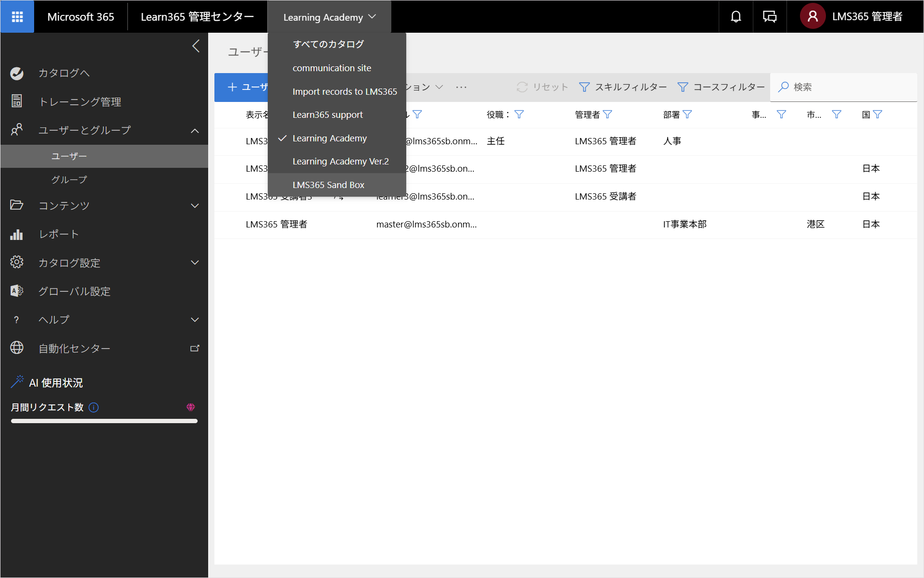Select Learning Academy Ver.2 catalog
Screen dimensions: 924x578
[337, 162]
